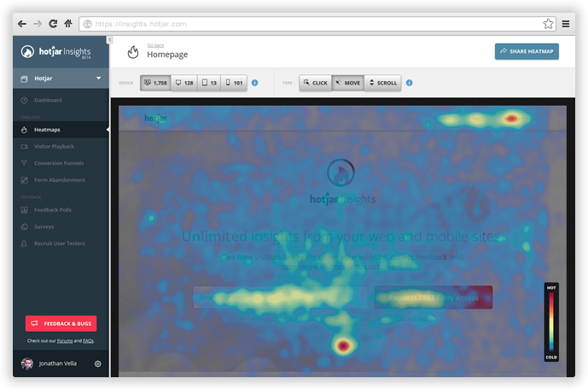Switch heatmap type to Click
Viewport: 588px width, 390px height.
click(x=316, y=83)
